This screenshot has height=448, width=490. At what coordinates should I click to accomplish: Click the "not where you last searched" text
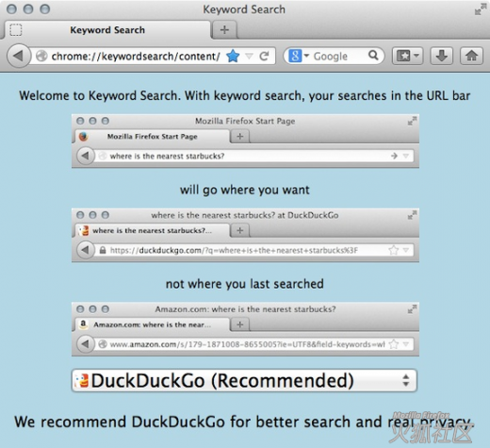[x=245, y=284]
